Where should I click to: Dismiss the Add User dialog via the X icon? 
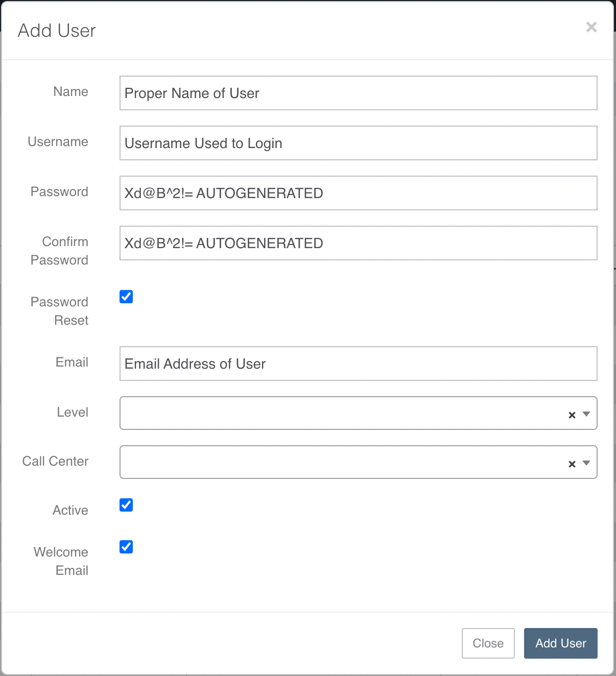coord(591,28)
